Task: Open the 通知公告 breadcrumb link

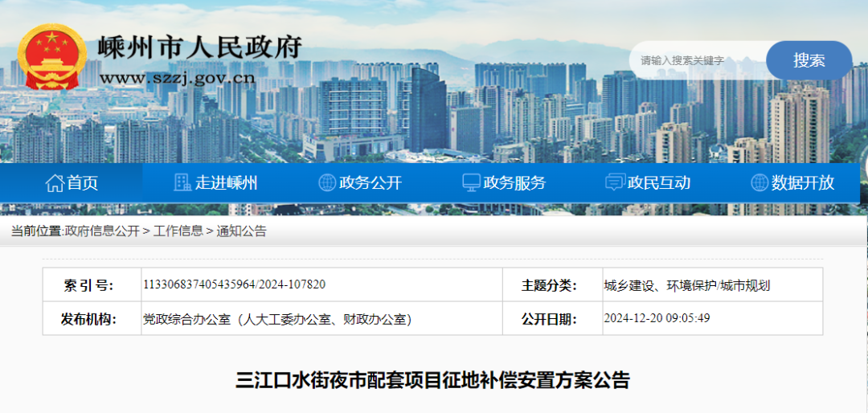Action: [241, 231]
